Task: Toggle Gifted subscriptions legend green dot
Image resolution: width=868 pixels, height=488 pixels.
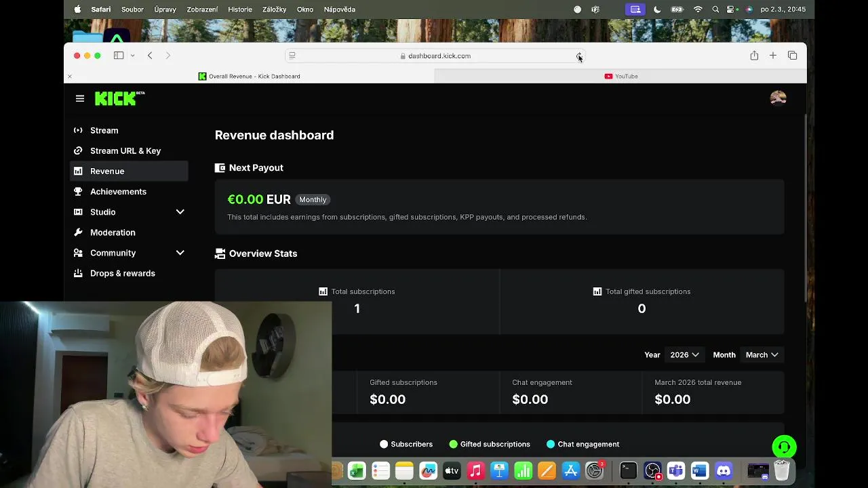Action: click(x=453, y=444)
